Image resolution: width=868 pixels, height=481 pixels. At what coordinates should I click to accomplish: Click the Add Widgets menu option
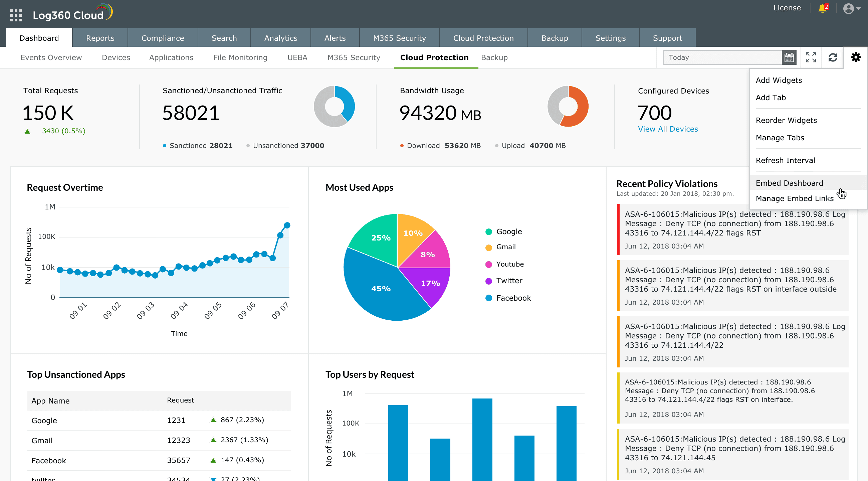[778, 79]
